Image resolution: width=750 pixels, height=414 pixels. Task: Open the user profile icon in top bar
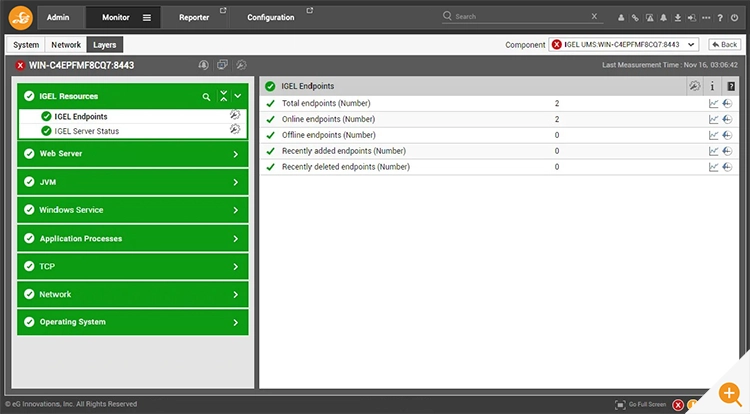621,18
